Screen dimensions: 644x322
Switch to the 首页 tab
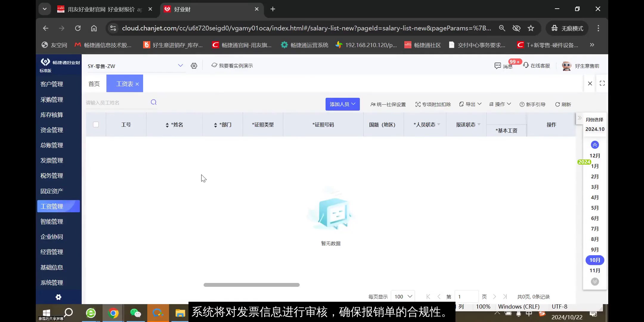[x=94, y=84]
